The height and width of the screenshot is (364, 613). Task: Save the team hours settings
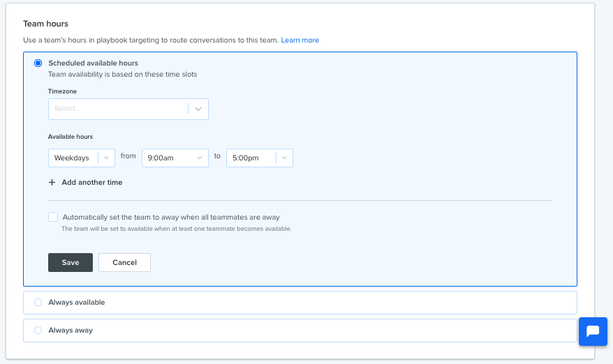coord(71,262)
